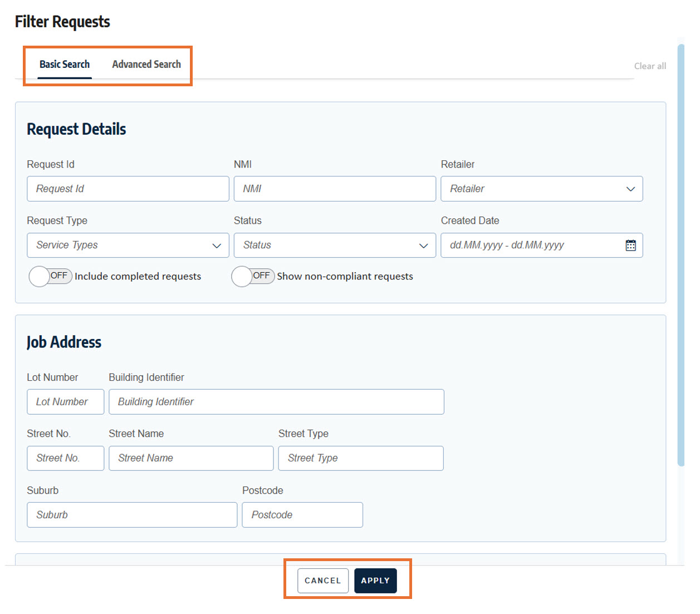Open the Retailer selection dropdown
700x614 pixels.
click(x=541, y=189)
